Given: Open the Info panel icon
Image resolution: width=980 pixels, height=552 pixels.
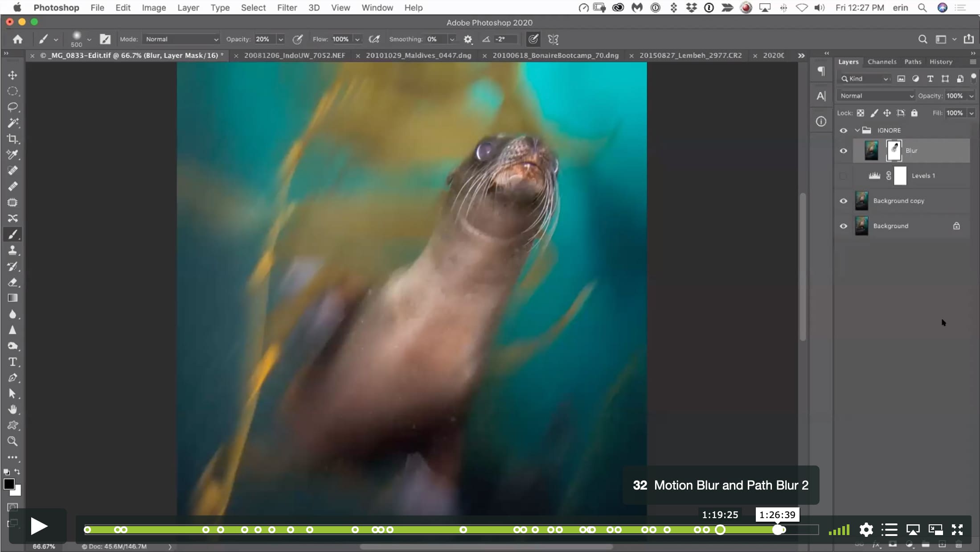Looking at the screenshot, I should tap(821, 121).
